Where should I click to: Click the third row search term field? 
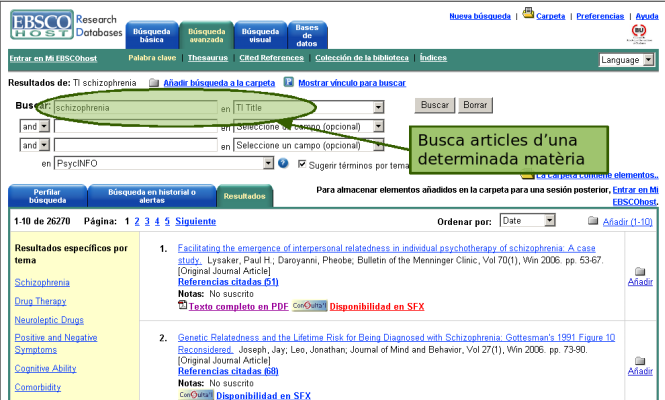click(136, 145)
